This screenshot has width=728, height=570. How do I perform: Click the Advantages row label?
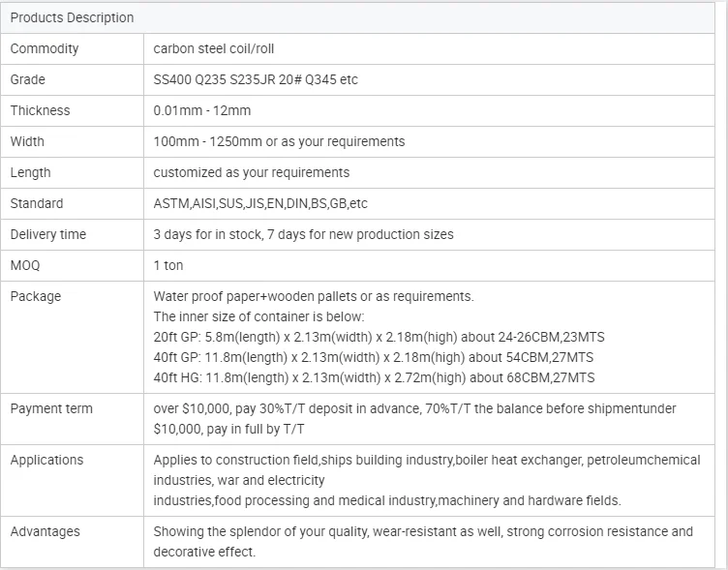[45, 532]
